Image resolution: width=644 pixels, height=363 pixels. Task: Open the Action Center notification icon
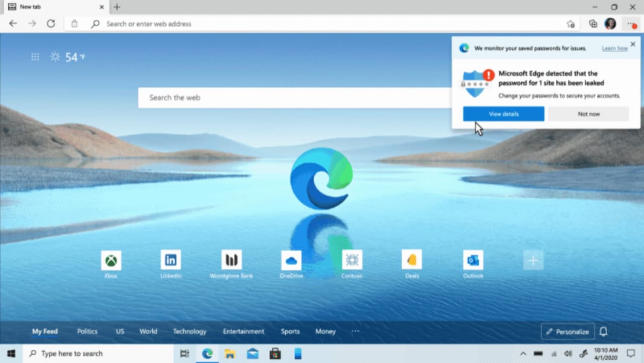pyautogui.click(x=631, y=353)
